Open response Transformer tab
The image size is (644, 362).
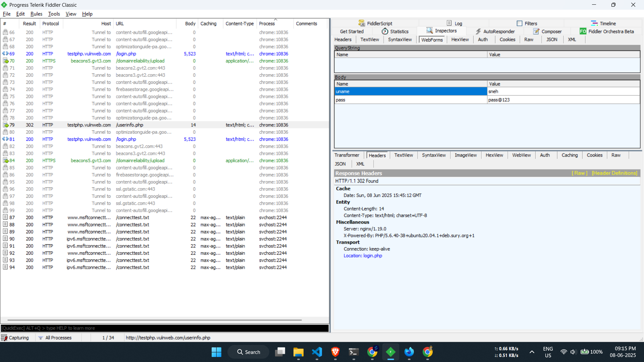(x=347, y=155)
